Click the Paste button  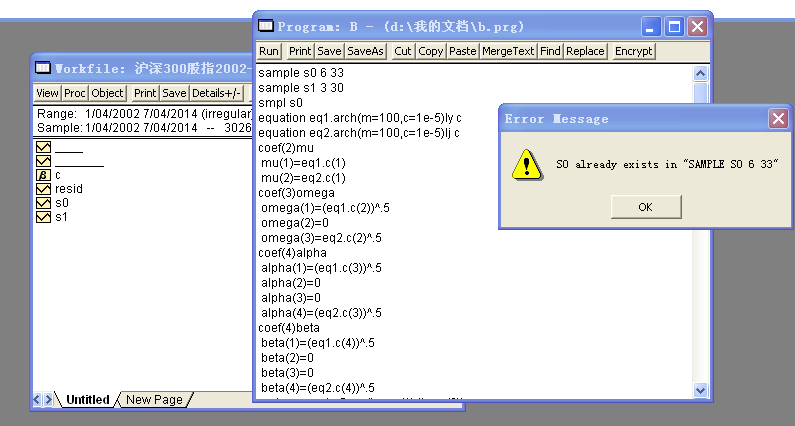(x=462, y=51)
